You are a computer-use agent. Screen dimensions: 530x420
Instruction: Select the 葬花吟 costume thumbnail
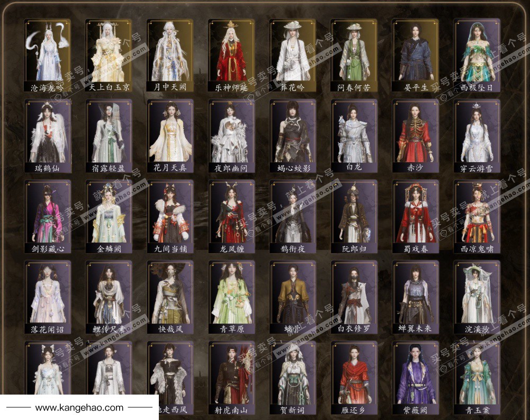[x=293, y=56]
